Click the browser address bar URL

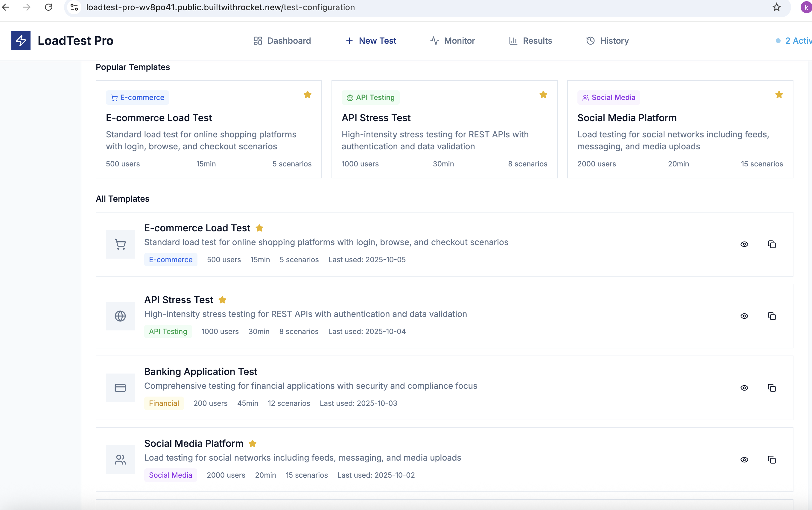220,7
